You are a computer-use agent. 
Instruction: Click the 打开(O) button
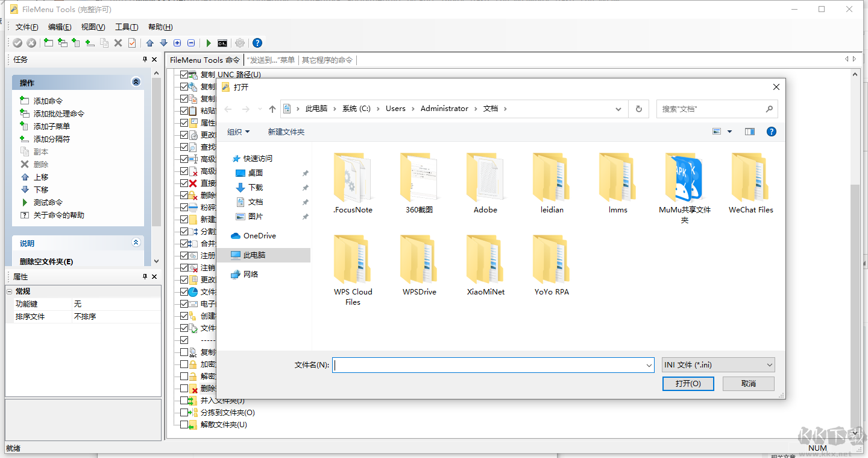[688, 383]
